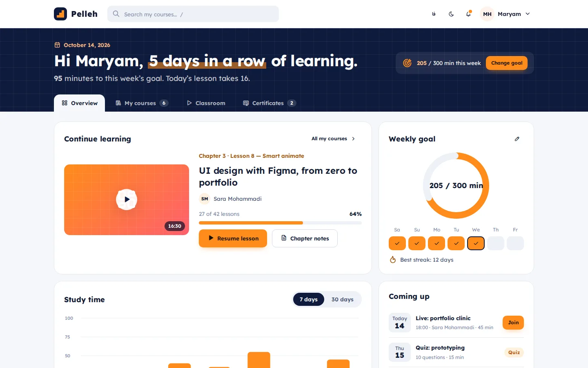Toggle the Wednesday day checkbox

coord(476,243)
